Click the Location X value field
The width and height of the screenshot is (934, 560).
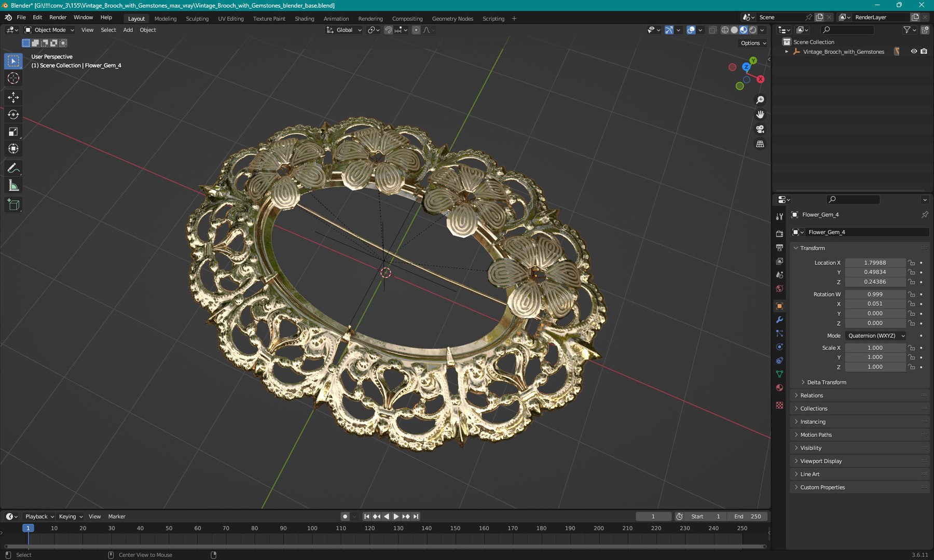click(875, 263)
